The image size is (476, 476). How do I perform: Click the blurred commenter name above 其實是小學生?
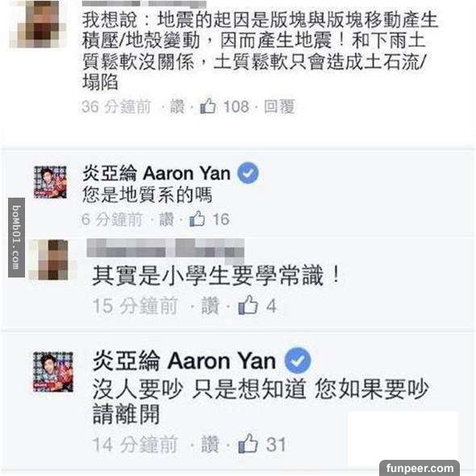pos(165,249)
